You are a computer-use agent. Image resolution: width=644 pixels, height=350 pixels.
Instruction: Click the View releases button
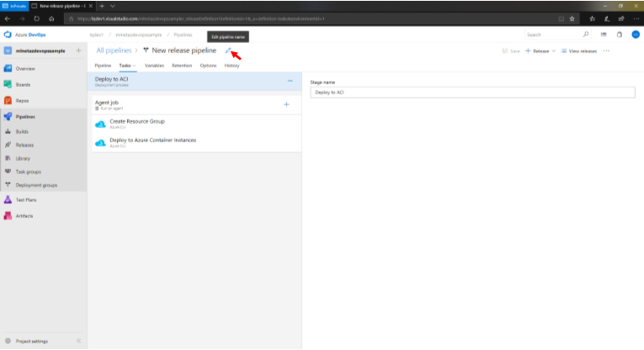[579, 51]
